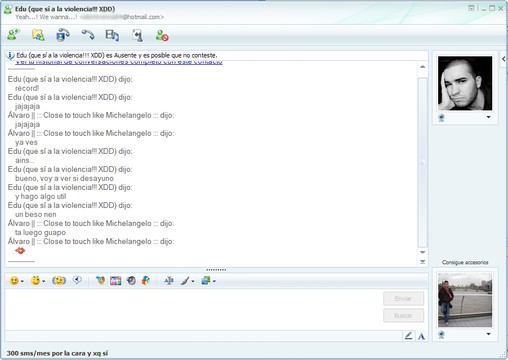
Task: Open the voice clip icon
Action: tap(77, 280)
